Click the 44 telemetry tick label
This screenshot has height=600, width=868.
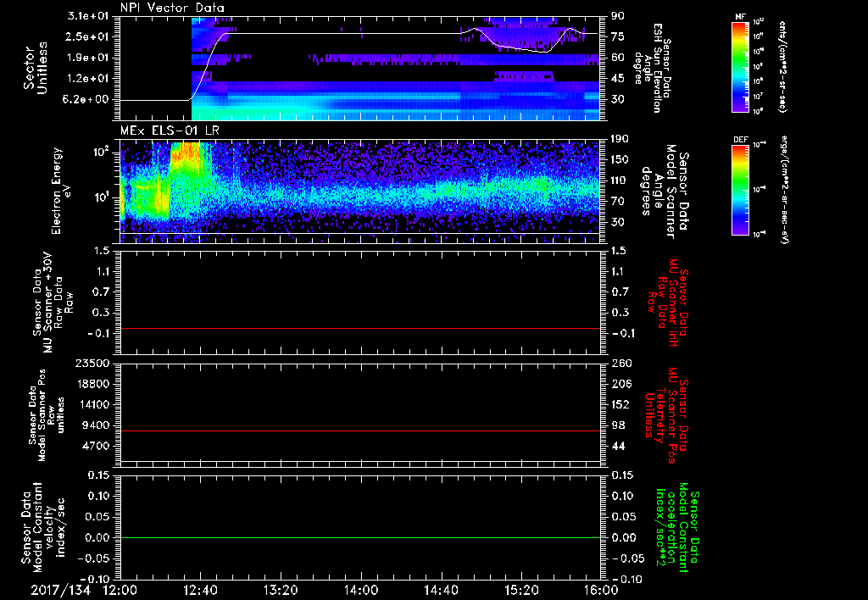point(618,446)
